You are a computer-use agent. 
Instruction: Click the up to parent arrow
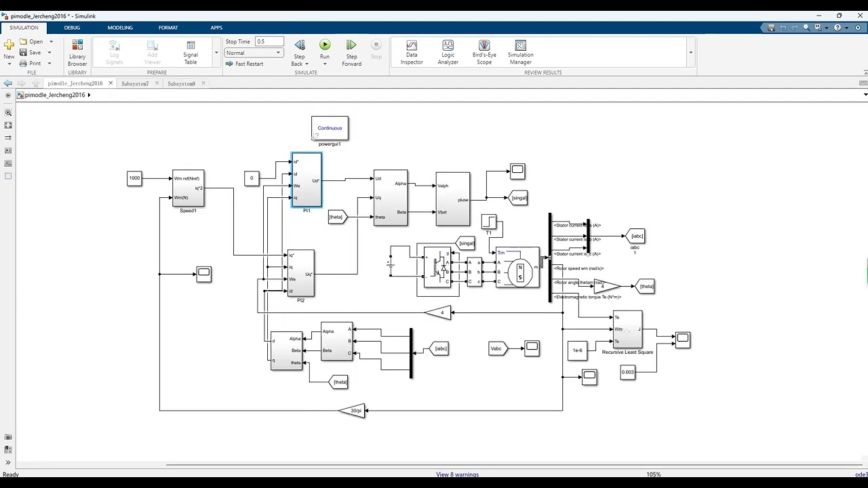point(35,83)
